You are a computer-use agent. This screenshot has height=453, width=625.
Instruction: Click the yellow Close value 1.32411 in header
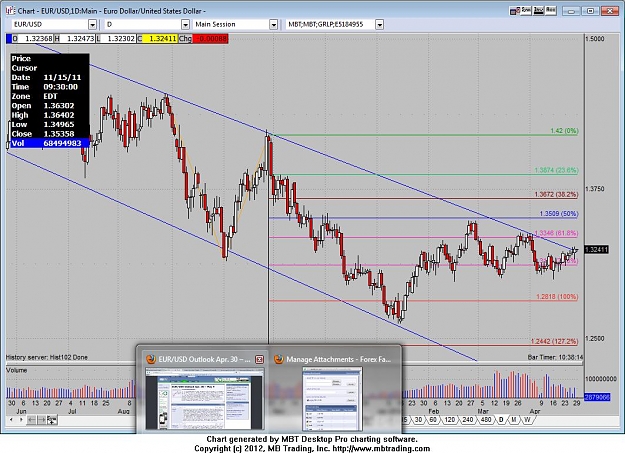pyautogui.click(x=160, y=39)
